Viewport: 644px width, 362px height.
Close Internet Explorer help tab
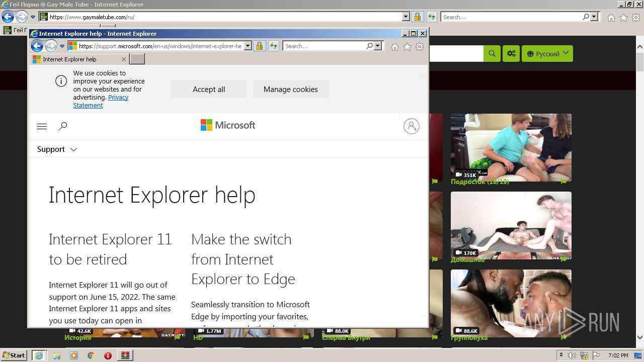(124, 59)
